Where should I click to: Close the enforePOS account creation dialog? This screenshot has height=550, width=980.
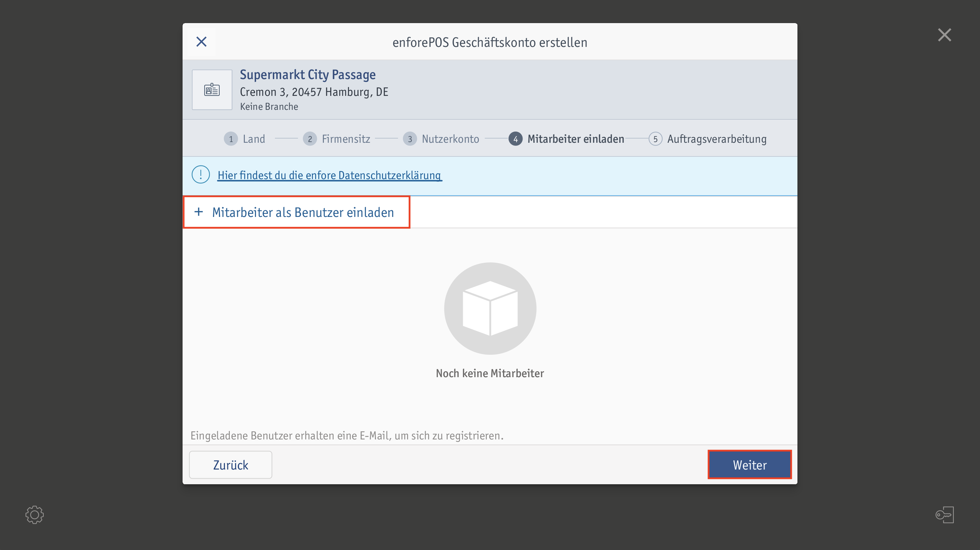pyautogui.click(x=201, y=42)
